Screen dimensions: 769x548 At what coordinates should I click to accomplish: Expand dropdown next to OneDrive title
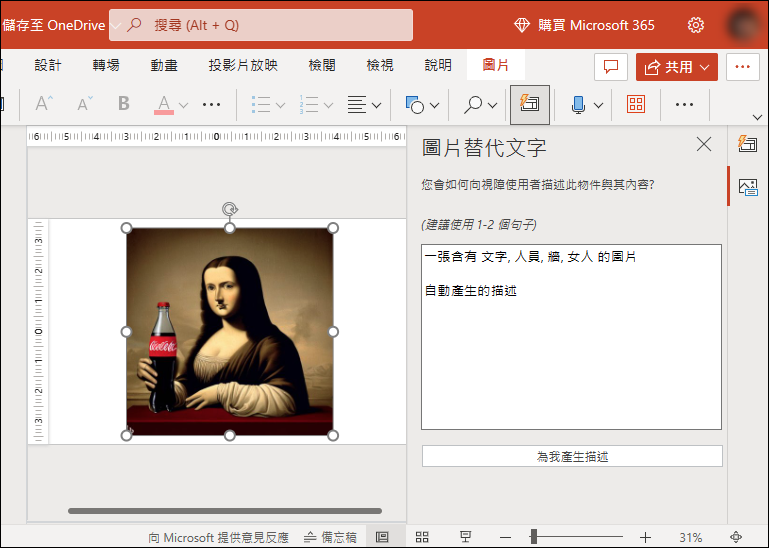coord(115,26)
